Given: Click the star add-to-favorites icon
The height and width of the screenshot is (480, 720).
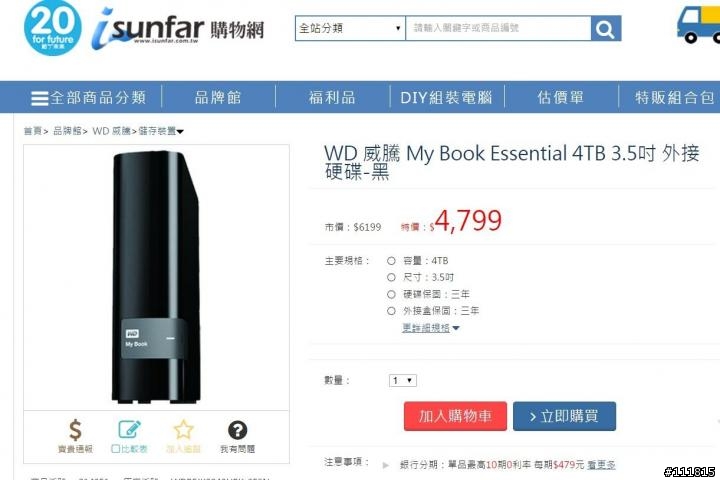Looking at the screenshot, I should [183, 430].
